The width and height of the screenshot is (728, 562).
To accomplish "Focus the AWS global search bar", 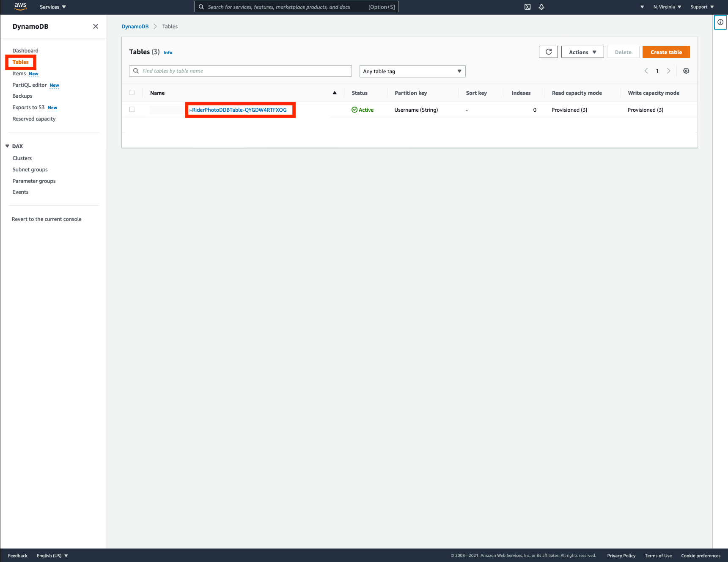I will coord(296,7).
